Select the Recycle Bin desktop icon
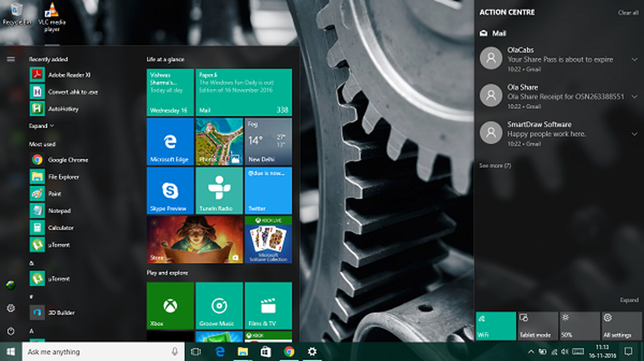 pyautogui.click(x=17, y=14)
